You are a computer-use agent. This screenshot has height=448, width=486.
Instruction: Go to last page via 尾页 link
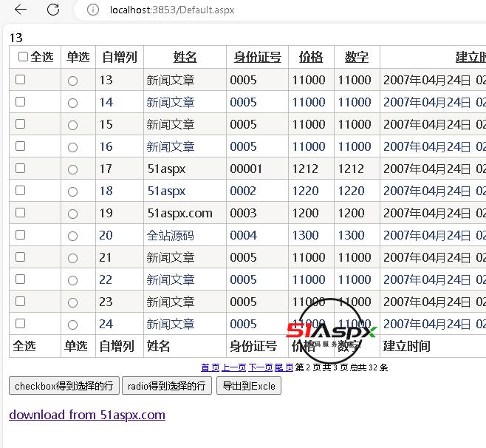pos(284,367)
